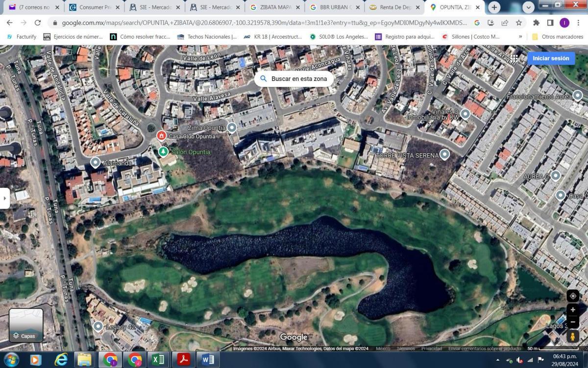The height and width of the screenshot is (368, 588).
Task: Switch to the ZIBATA MAPA tab
Action: click(x=272, y=7)
